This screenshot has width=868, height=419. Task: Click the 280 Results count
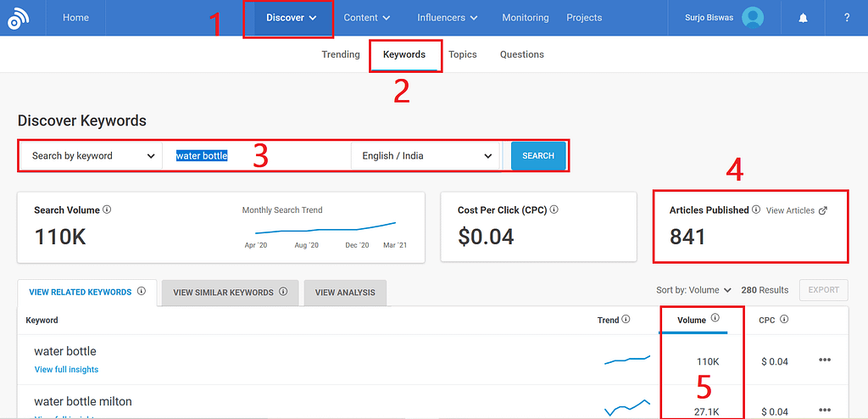tap(765, 290)
